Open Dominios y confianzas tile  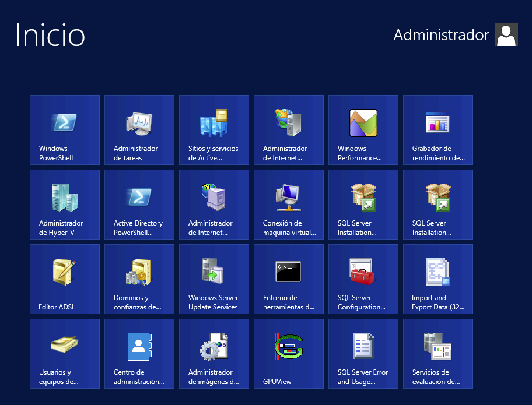[139, 279]
